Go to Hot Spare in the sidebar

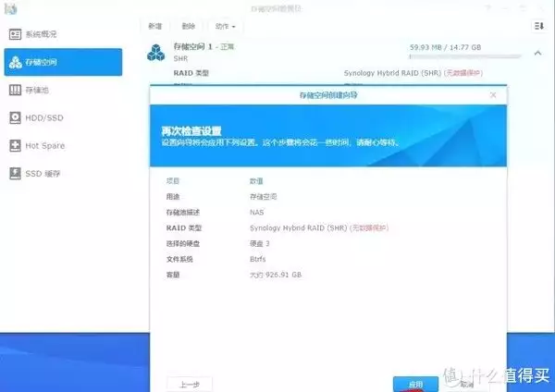point(45,146)
